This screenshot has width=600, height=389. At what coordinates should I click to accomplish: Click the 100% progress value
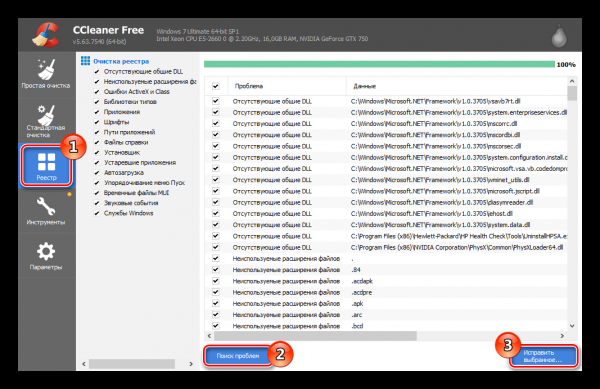(x=566, y=65)
